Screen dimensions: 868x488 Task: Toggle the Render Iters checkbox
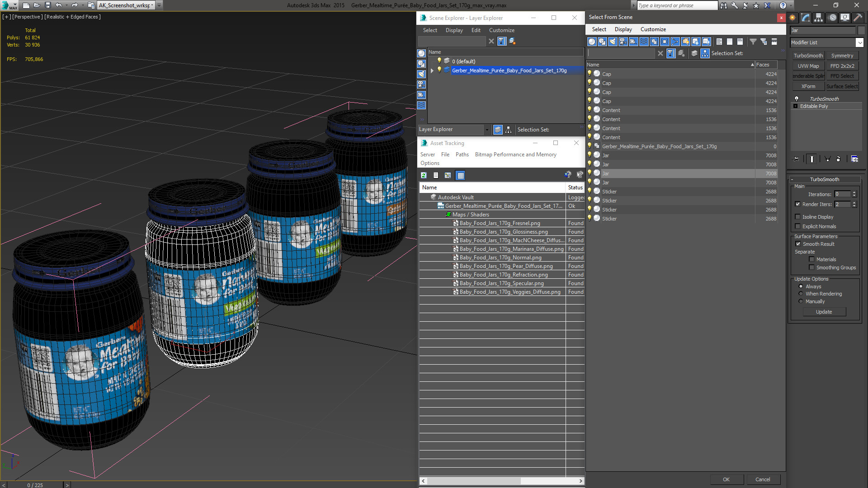click(x=798, y=204)
